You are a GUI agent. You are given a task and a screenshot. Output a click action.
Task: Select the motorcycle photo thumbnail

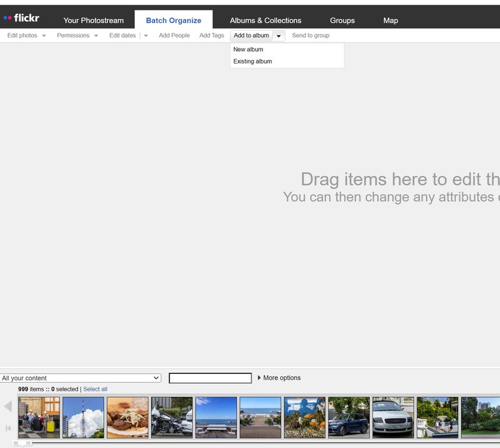(x=172, y=417)
